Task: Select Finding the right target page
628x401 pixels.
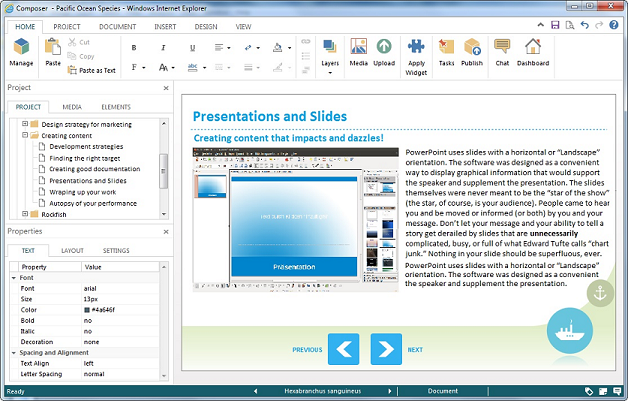Action: point(85,158)
